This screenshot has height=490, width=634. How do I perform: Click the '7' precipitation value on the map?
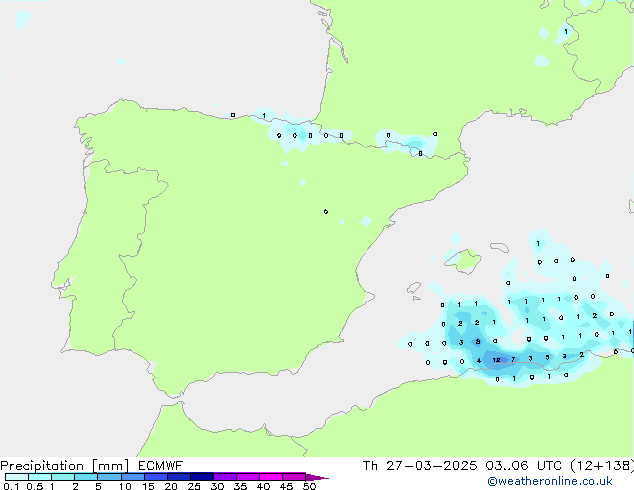tap(513, 359)
